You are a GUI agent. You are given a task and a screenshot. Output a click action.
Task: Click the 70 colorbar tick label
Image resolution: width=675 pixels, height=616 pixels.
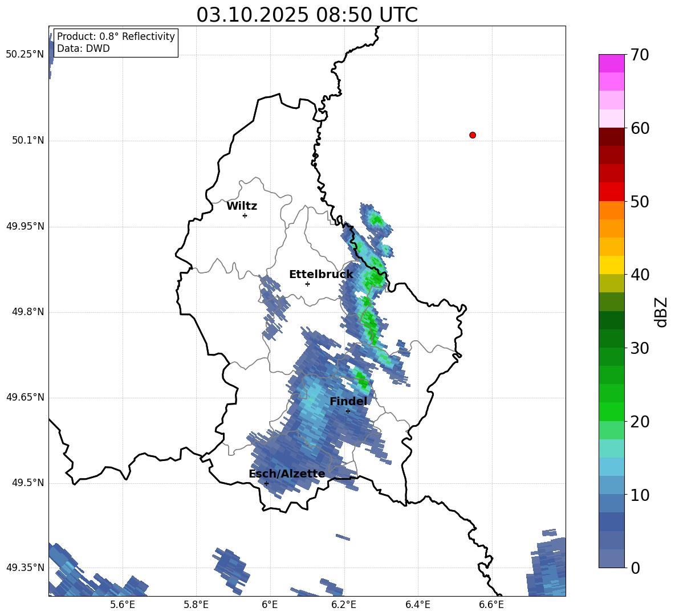[640, 55]
